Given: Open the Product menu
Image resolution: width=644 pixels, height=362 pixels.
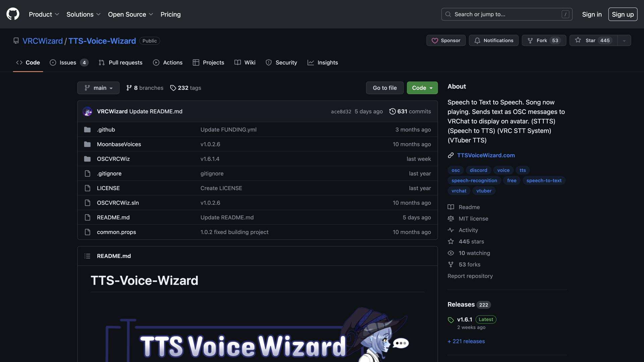Looking at the screenshot, I should coord(44,14).
